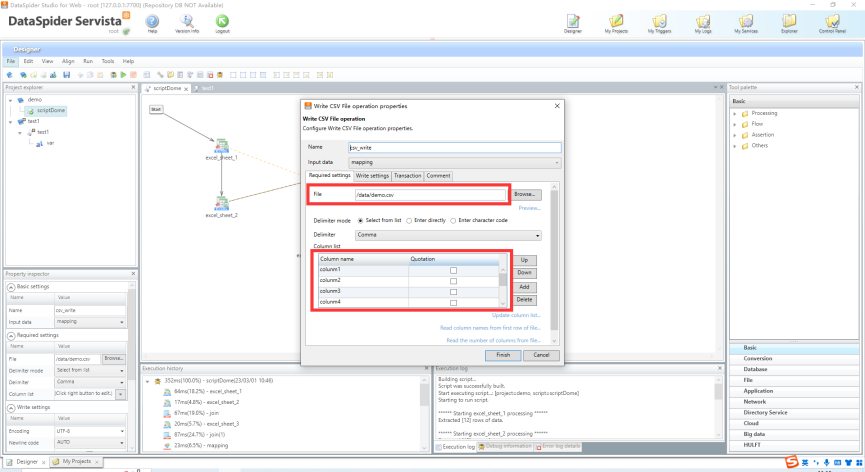865x472 pixels.
Task: Open the Help icon in top header
Action: (x=152, y=22)
